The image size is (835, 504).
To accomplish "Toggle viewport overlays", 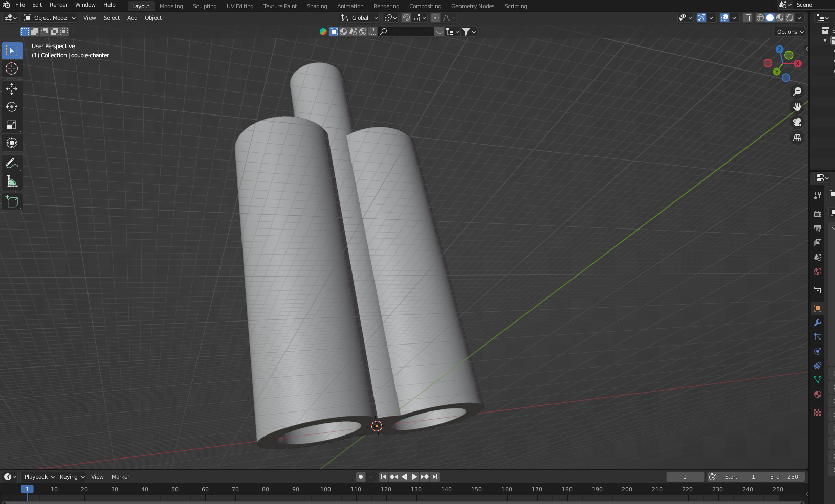I will click(724, 18).
